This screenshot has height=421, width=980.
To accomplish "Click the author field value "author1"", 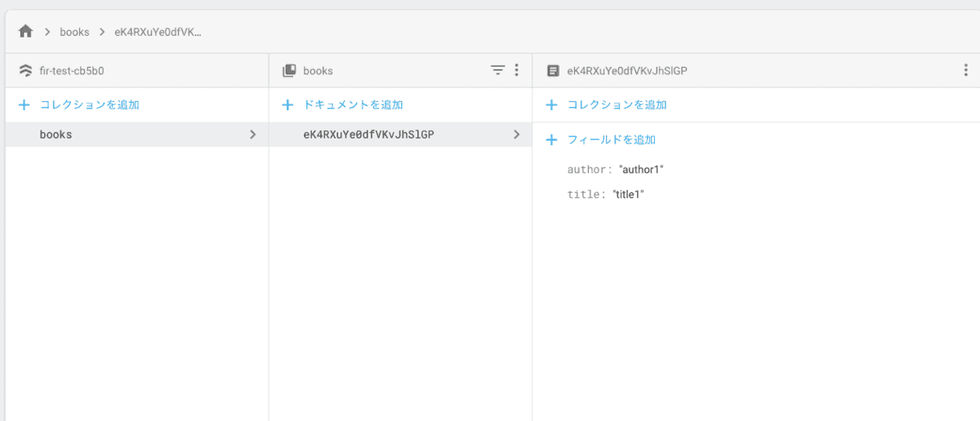I will coord(641,170).
